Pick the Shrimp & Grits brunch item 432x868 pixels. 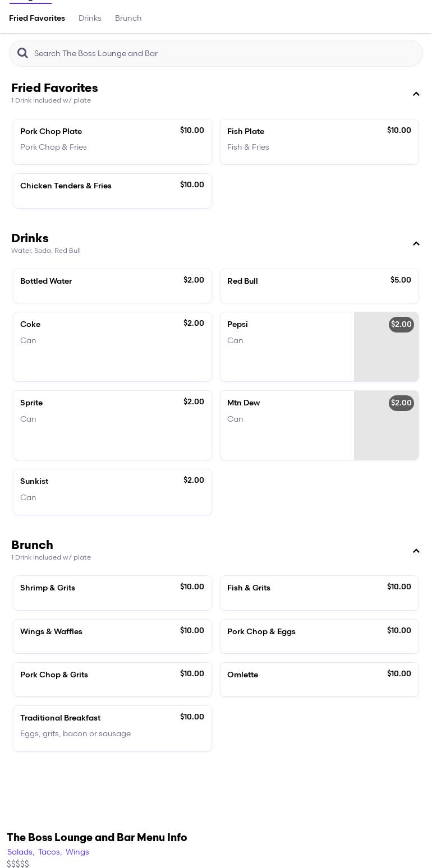coord(112,593)
